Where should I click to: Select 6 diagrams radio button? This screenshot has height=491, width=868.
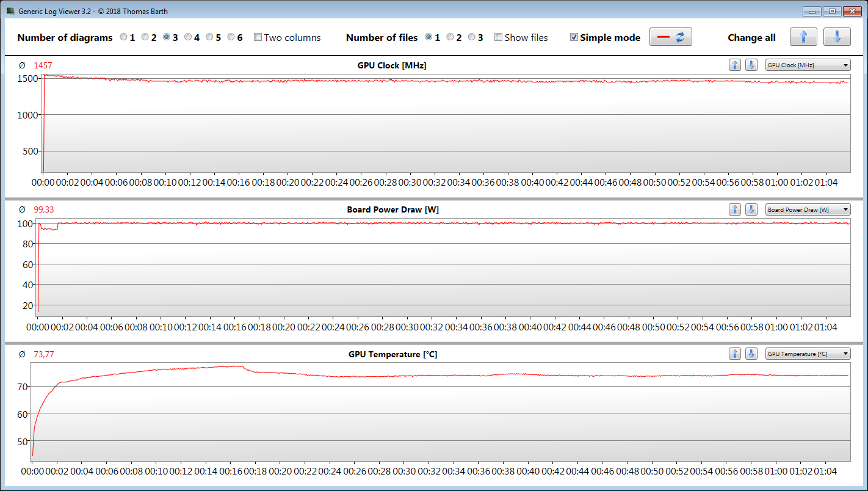(231, 37)
